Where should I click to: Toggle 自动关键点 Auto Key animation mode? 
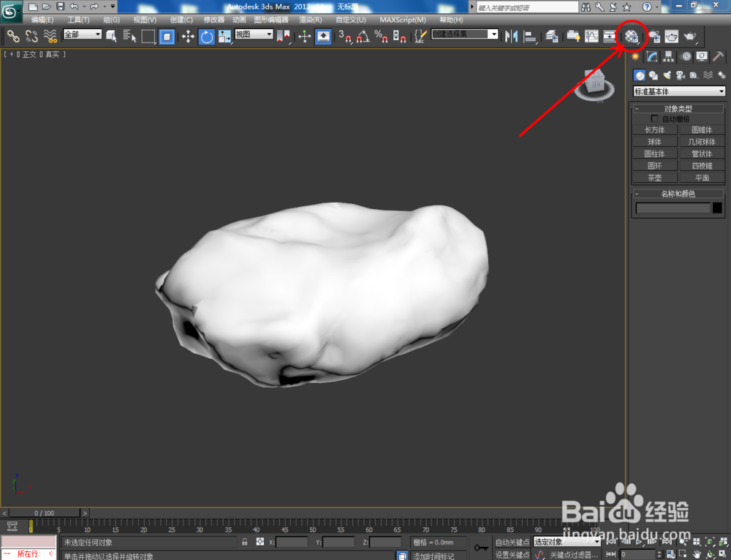[x=512, y=542]
